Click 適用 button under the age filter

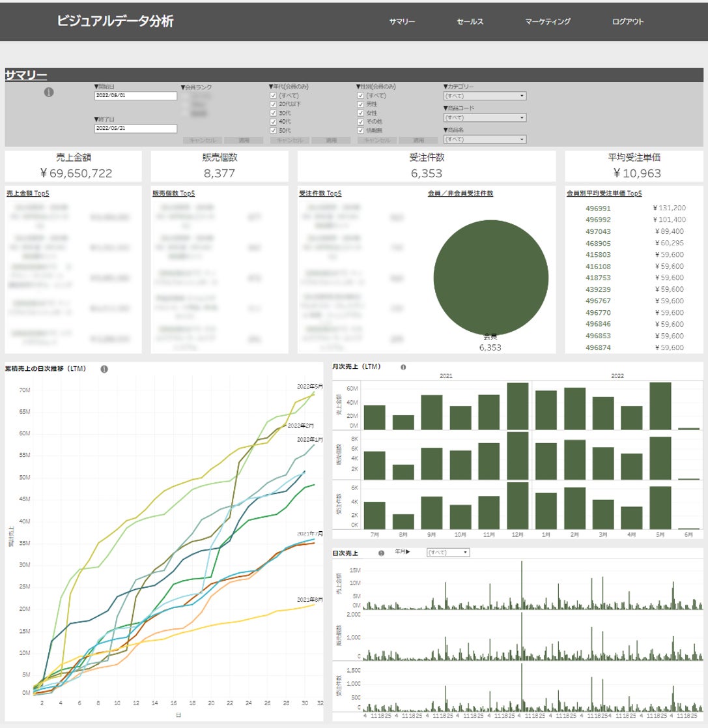pos(331,140)
